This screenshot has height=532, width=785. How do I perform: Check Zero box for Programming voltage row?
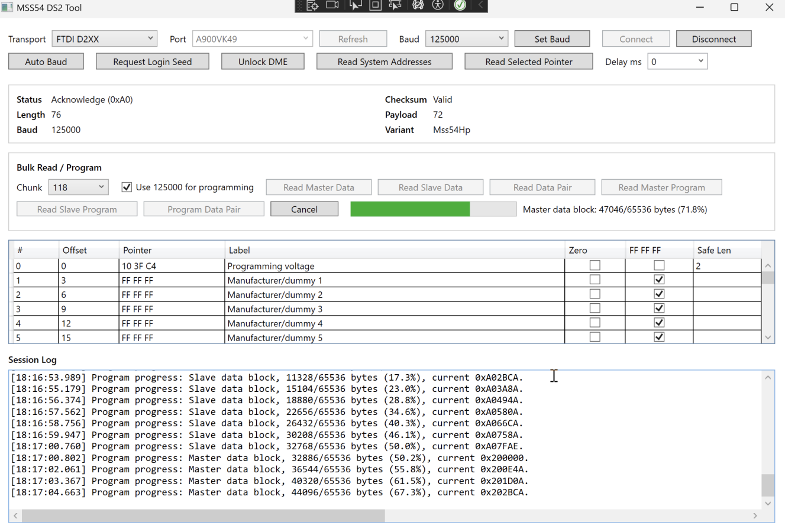(x=595, y=266)
